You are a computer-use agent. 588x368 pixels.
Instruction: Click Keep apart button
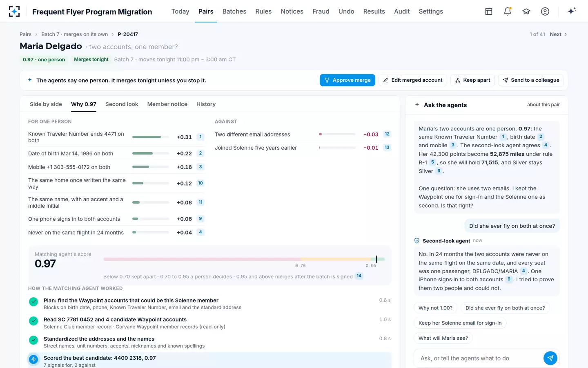point(472,80)
